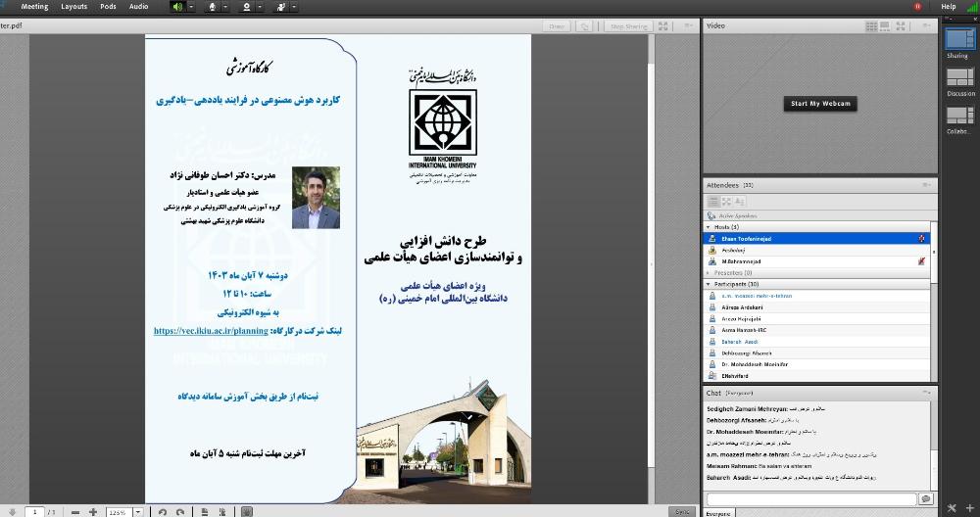Screen dimensions: 980x517
Task: Toggle the microphone icon in top bar
Action: tap(212, 7)
